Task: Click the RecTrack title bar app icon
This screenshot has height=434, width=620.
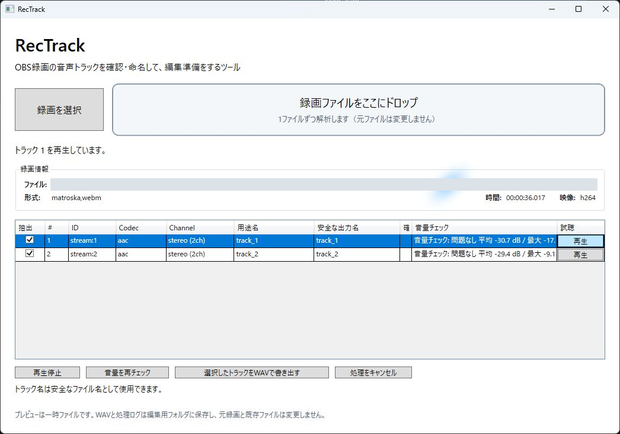Action: [x=9, y=9]
